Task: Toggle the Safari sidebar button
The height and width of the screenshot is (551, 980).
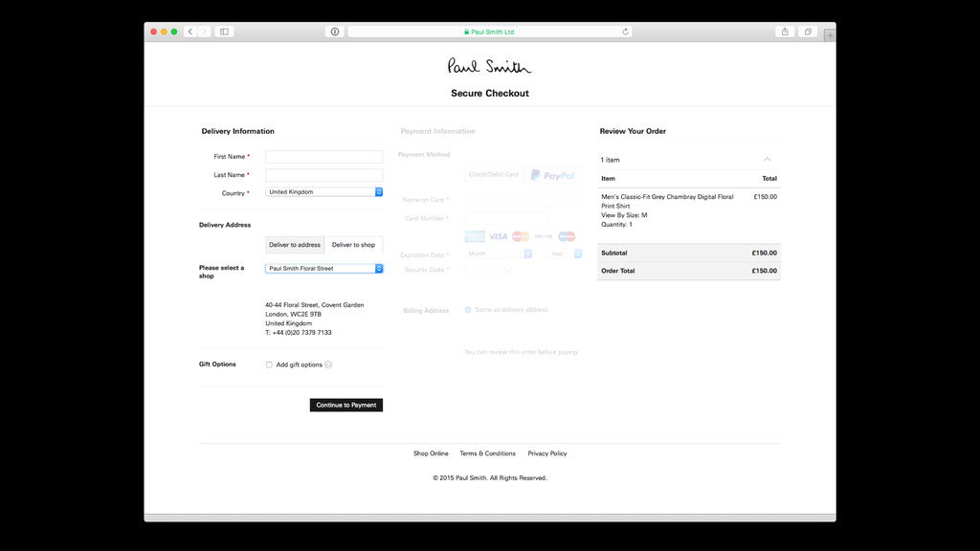Action: [224, 32]
